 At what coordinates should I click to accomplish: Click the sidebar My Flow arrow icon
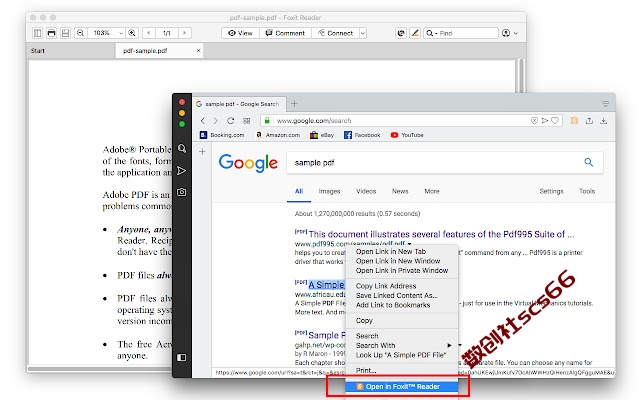pos(182,171)
